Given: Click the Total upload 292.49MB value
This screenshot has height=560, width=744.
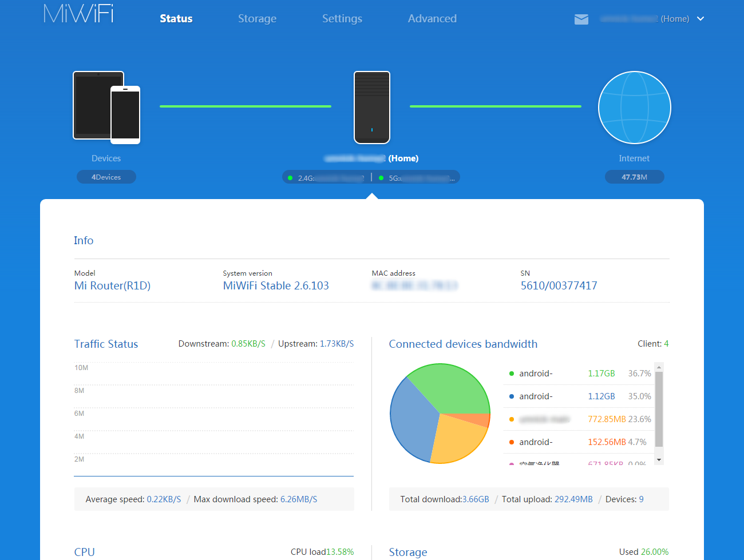Looking at the screenshot, I should 573,499.
